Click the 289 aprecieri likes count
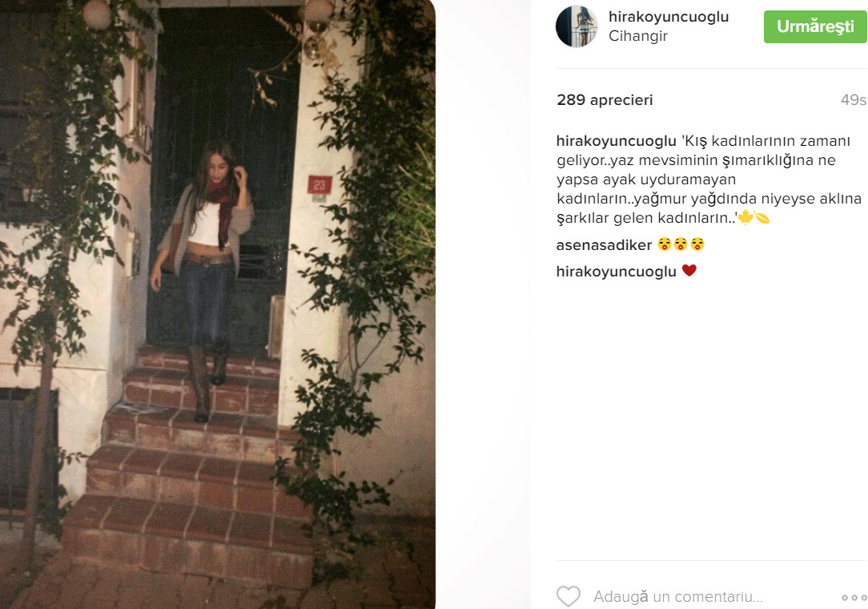The image size is (868, 609). (605, 99)
